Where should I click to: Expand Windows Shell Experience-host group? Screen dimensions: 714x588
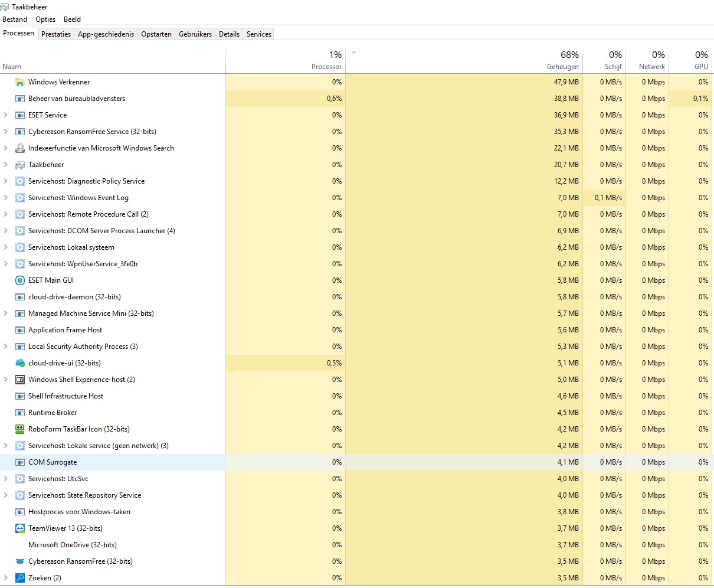click(6, 380)
